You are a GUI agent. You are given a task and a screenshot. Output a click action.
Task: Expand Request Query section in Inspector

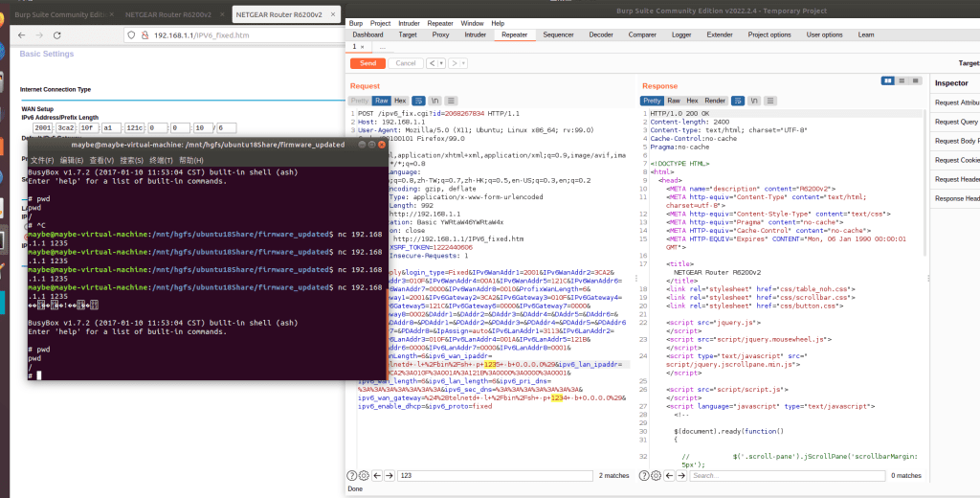click(x=956, y=122)
